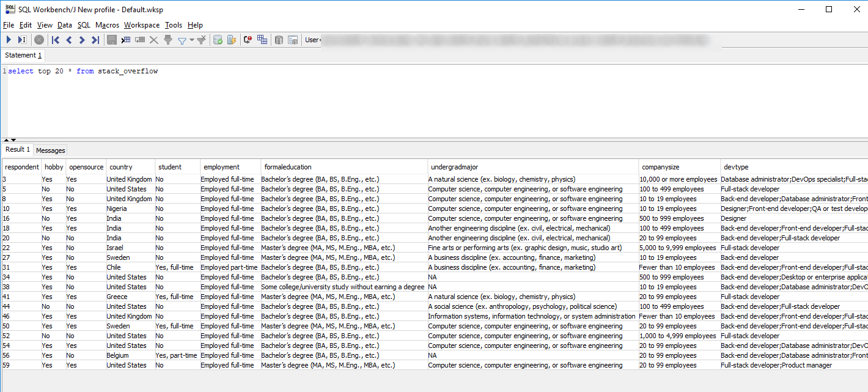Viewport: 868px width, 392px height.
Task: Select the country cell 'Chile'
Action: 130,267
